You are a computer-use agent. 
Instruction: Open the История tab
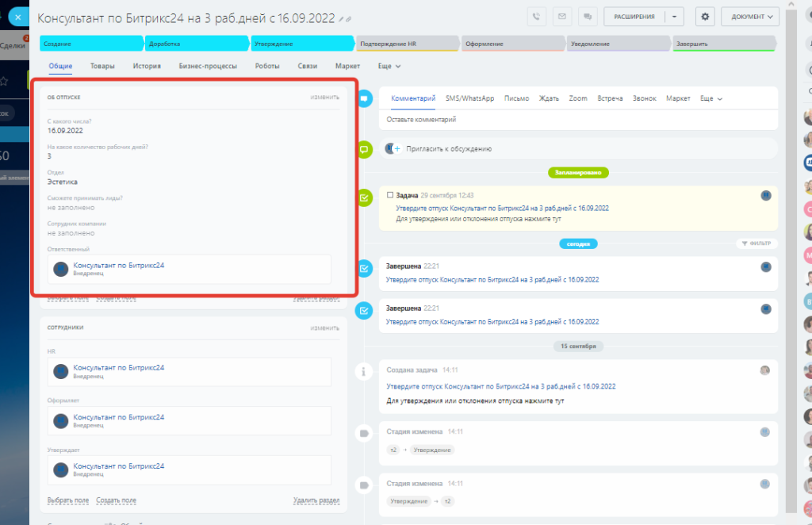147,67
